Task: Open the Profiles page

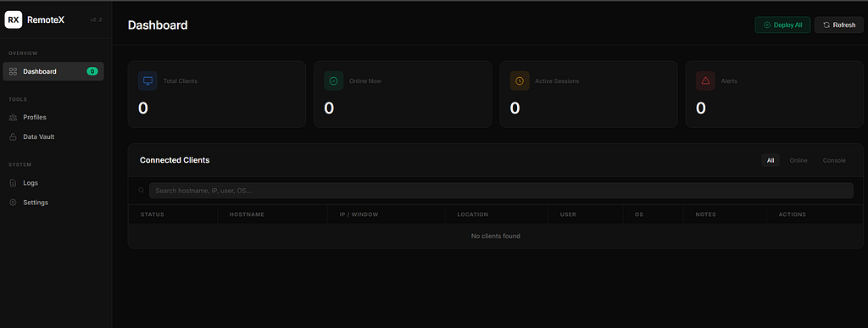Action: pyautogui.click(x=53, y=117)
